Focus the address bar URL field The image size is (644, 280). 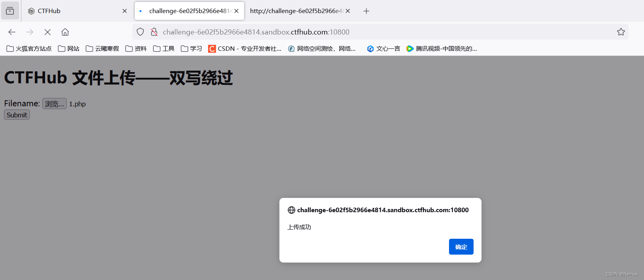tap(380, 32)
